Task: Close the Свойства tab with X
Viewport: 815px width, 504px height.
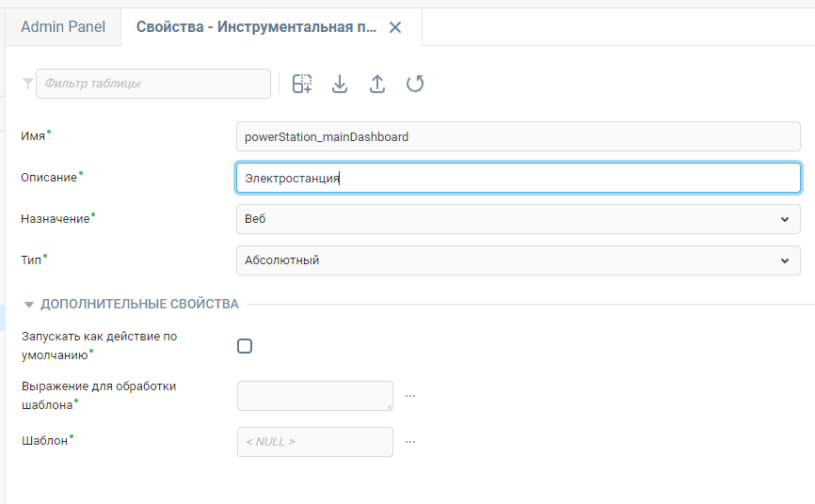Action: point(395,27)
